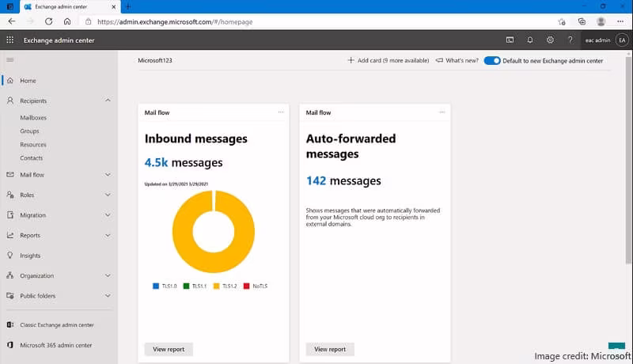The image size is (633, 364).
Task: Click the TLS1.2 yellow legend swatch
Action: [x=216, y=286]
